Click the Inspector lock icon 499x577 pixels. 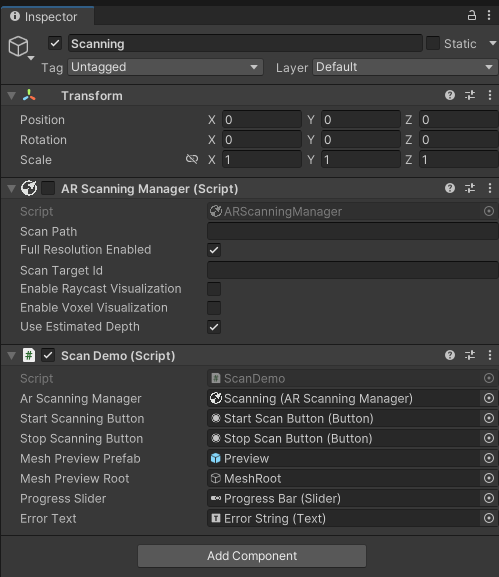pos(471,15)
